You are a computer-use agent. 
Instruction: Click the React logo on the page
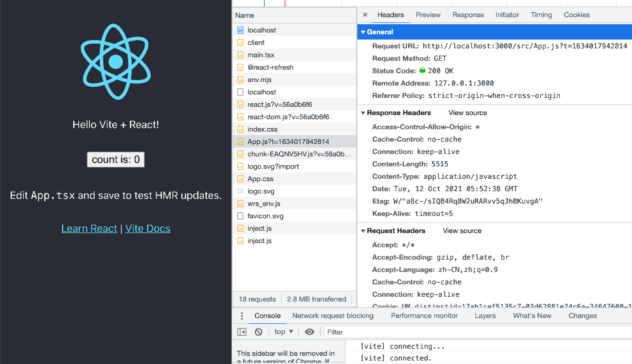tap(115, 62)
